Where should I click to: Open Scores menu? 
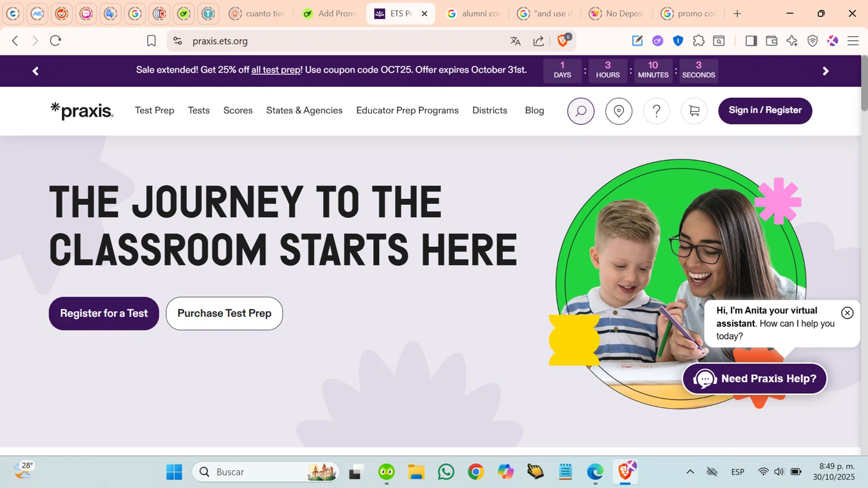[238, 110]
